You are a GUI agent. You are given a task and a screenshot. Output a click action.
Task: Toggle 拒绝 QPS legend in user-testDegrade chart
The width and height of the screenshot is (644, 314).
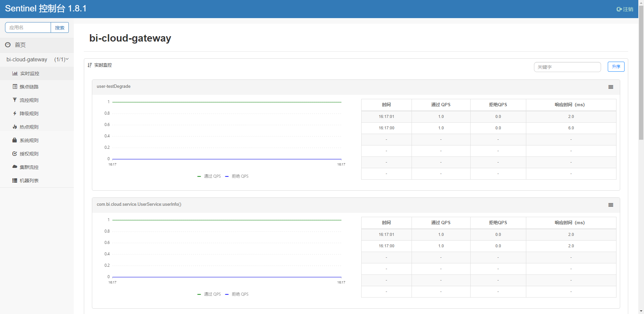237,176
